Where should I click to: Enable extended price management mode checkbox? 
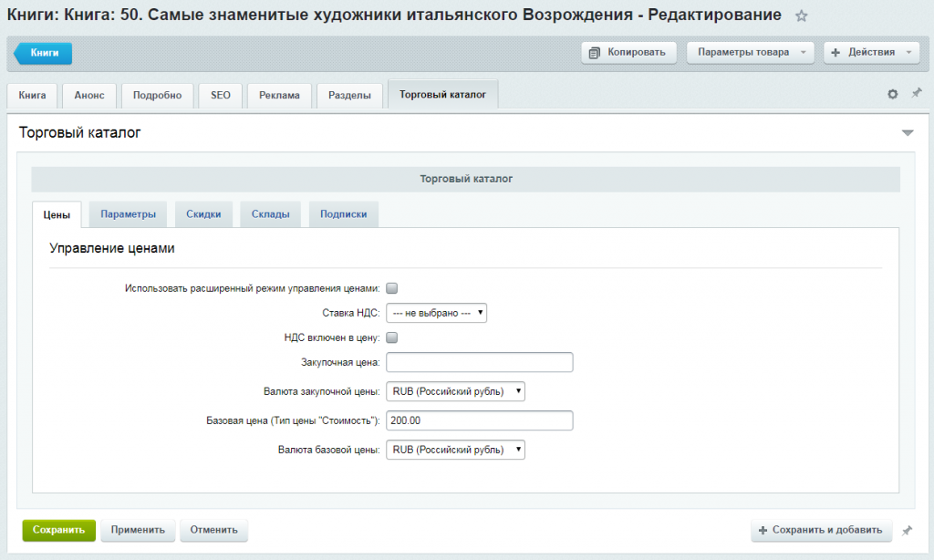pos(392,288)
